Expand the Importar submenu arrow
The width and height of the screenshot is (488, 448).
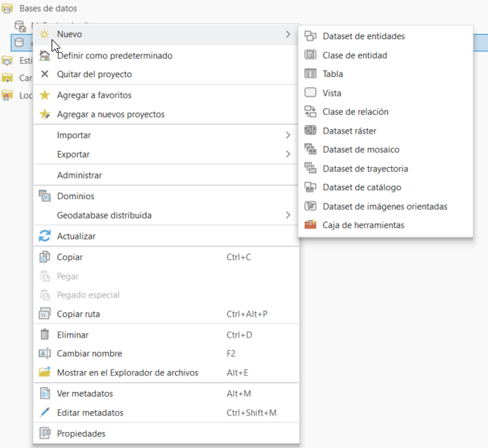(288, 135)
